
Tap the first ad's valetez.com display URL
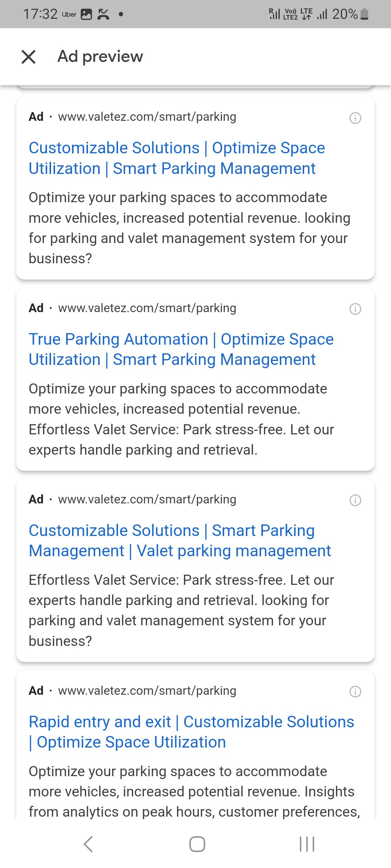click(147, 117)
